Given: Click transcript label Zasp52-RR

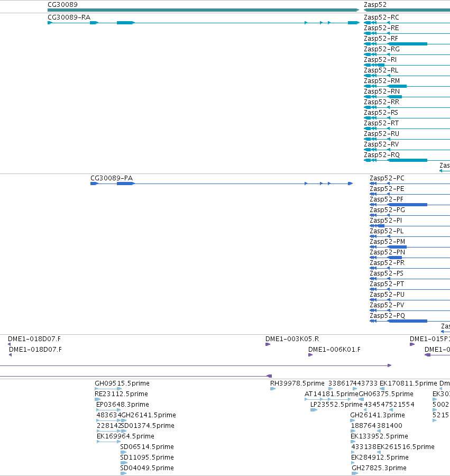Looking at the screenshot, I should [381, 102].
